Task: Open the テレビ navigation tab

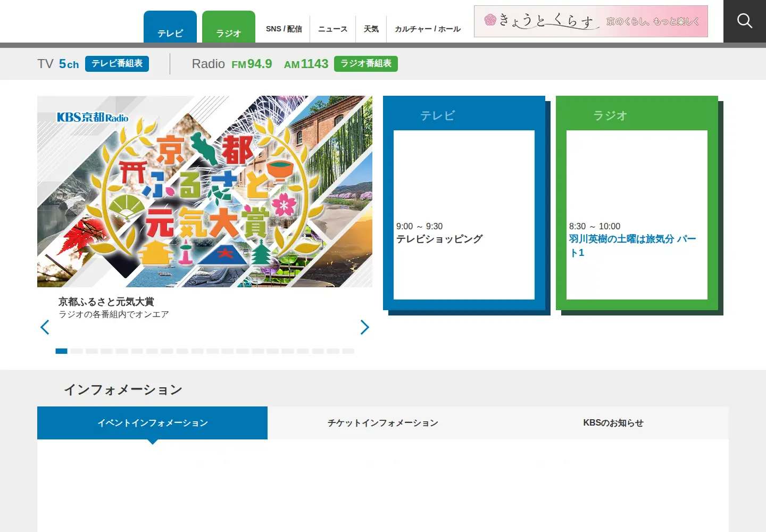Action: tap(170, 27)
